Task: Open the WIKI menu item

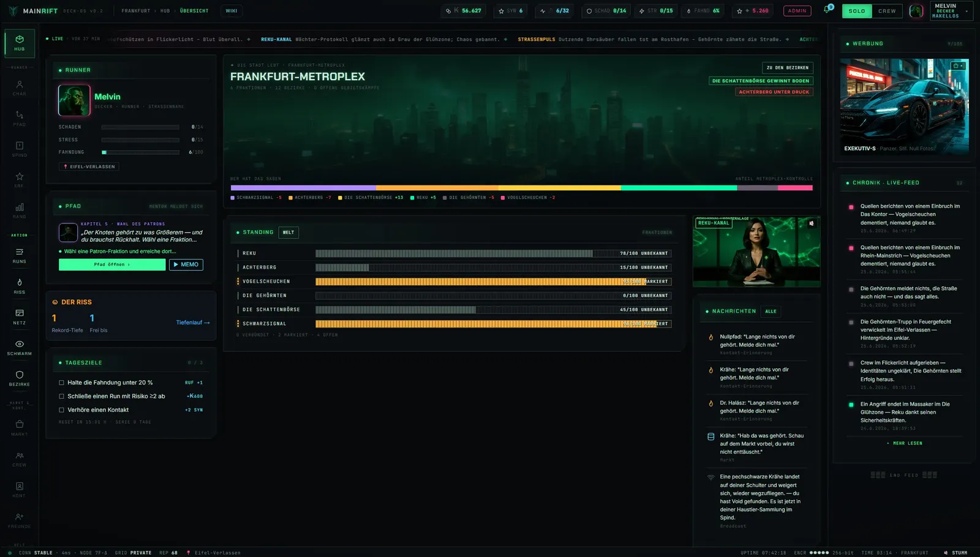Action: click(x=232, y=11)
